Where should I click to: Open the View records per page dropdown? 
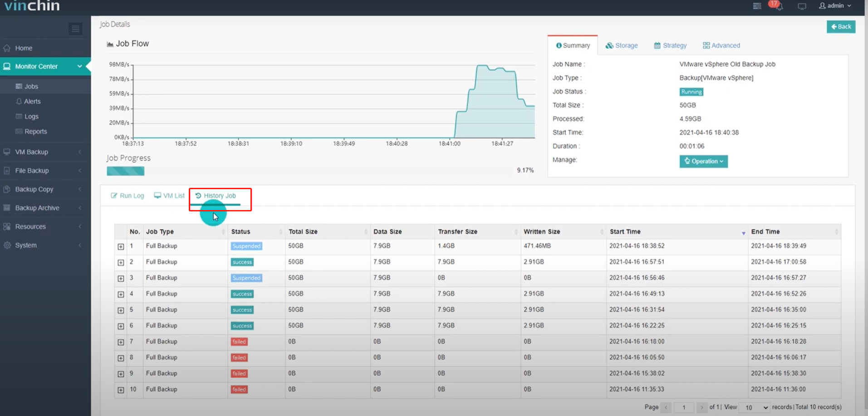(x=755, y=407)
